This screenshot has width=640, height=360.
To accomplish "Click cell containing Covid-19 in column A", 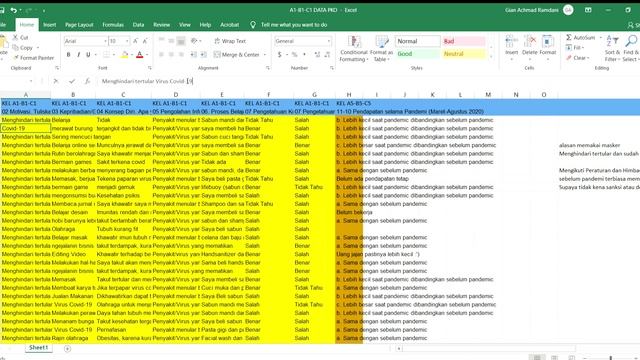I will 25,128.
